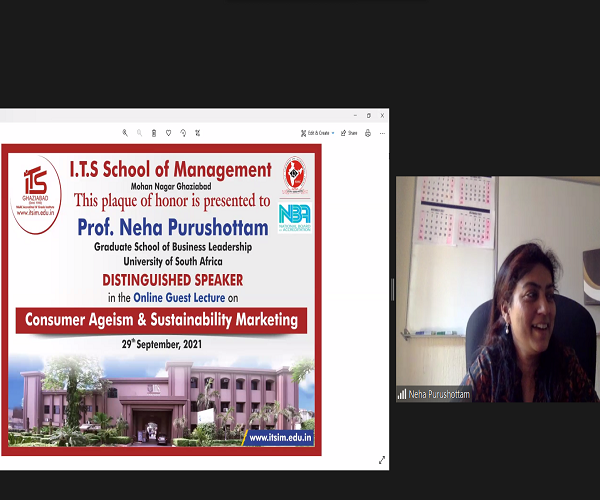Click the NBA accreditation logo
This screenshot has height=500, width=600.
pyautogui.click(x=295, y=218)
